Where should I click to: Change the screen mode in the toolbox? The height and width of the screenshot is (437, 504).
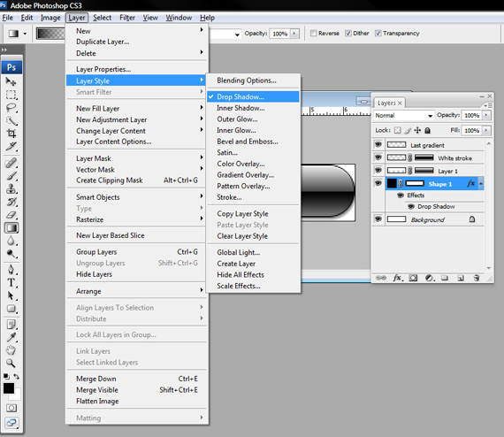click(x=11, y=423)
